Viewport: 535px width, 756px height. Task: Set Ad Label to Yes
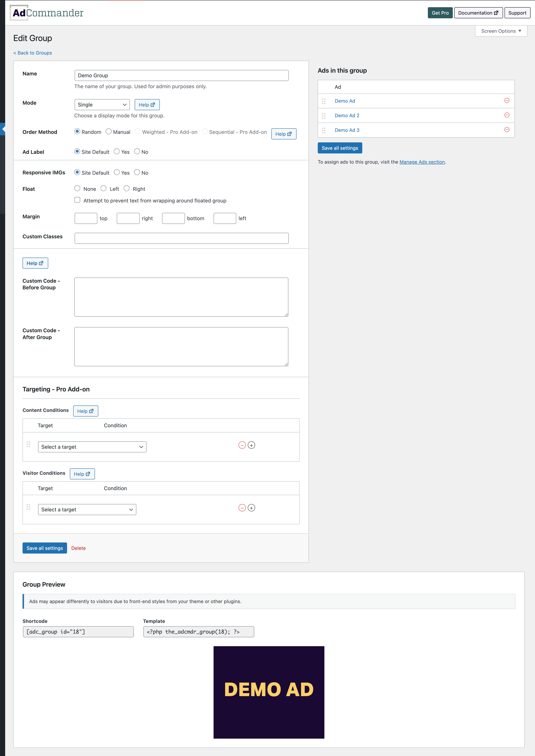tap(117, 151)
